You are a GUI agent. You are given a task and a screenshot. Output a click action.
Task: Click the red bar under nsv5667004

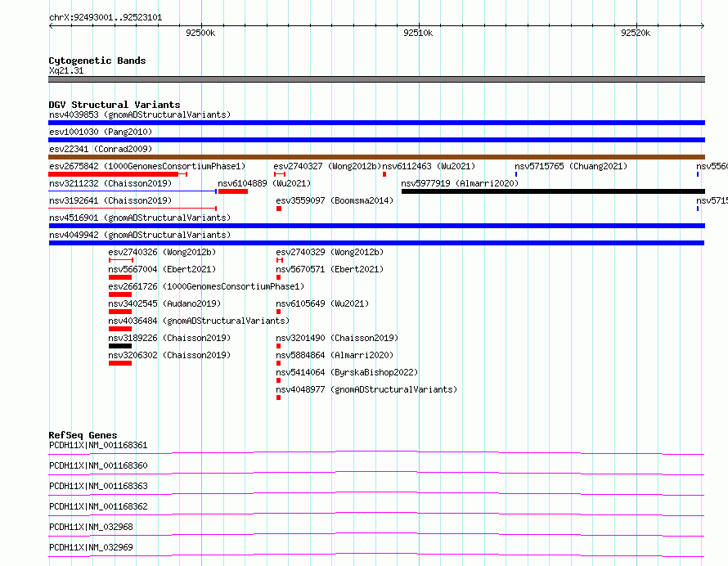(x=120, y=277)
